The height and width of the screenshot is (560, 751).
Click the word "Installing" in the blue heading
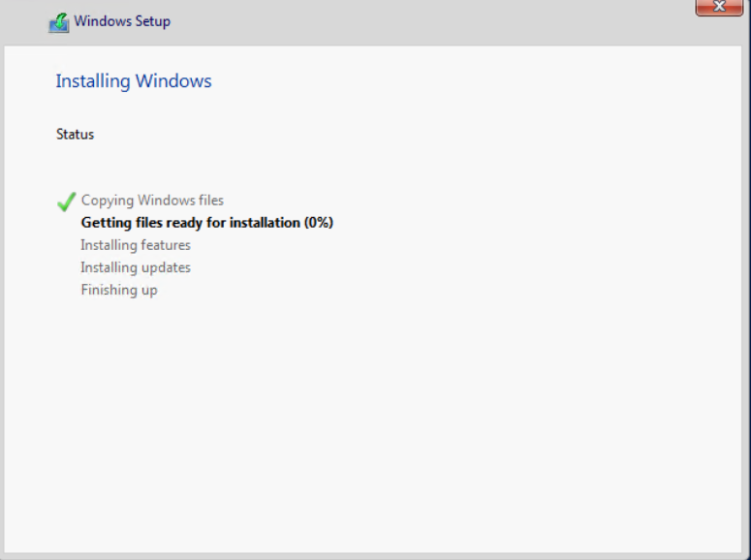coord(93,81)
